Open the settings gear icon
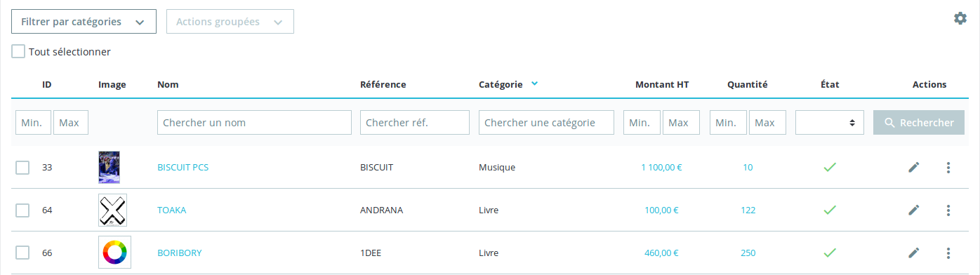The height and width of the screenshot is (275, 980). point(960,18)
